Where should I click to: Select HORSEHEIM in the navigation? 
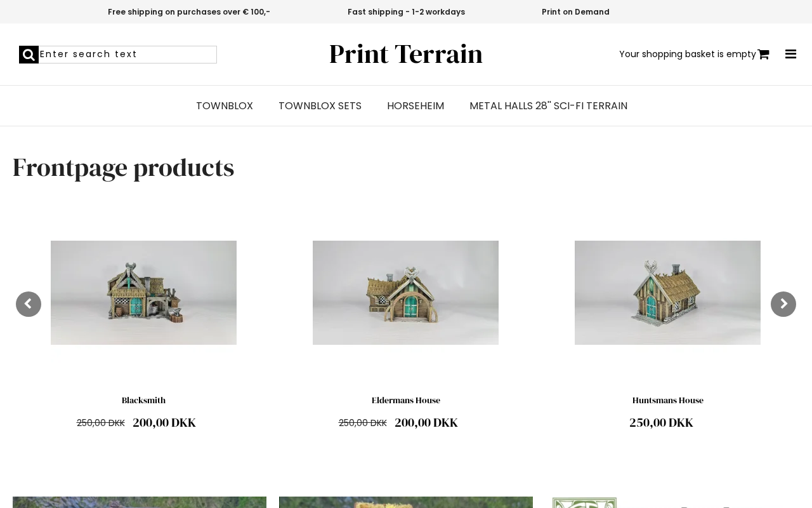pyautogui.click(x=416, y=106)
